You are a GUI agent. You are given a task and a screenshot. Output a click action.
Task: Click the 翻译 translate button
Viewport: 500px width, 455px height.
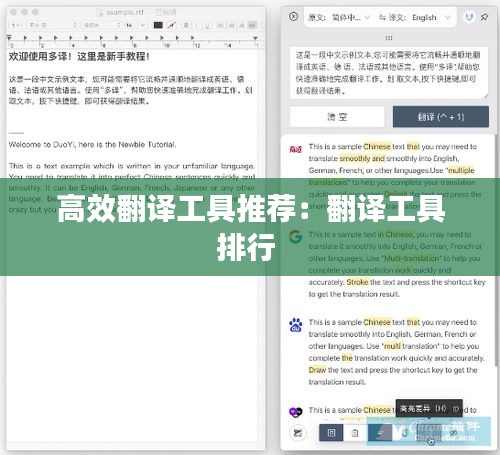(x=441, y=117)
